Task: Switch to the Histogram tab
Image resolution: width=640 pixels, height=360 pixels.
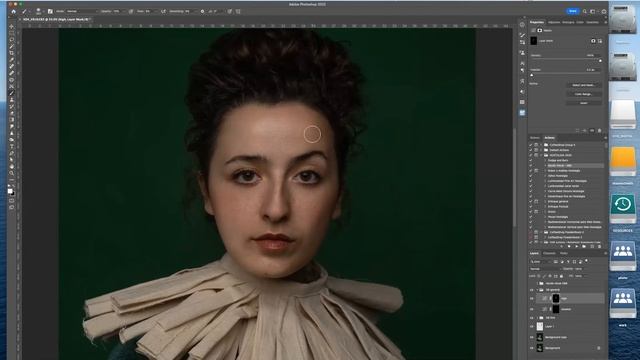Action: (x=568, y=22)
